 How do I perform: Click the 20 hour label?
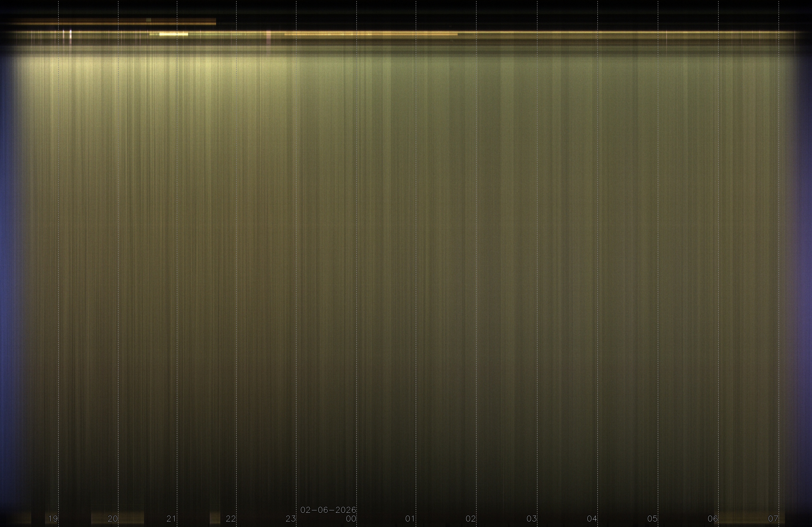(113, 519)
